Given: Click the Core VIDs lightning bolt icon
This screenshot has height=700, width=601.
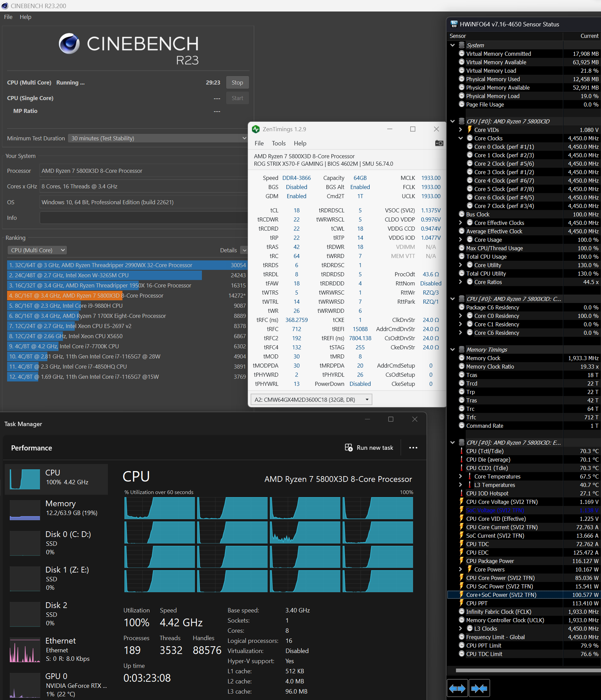Looking at the screenshot, I should [469, 130].
